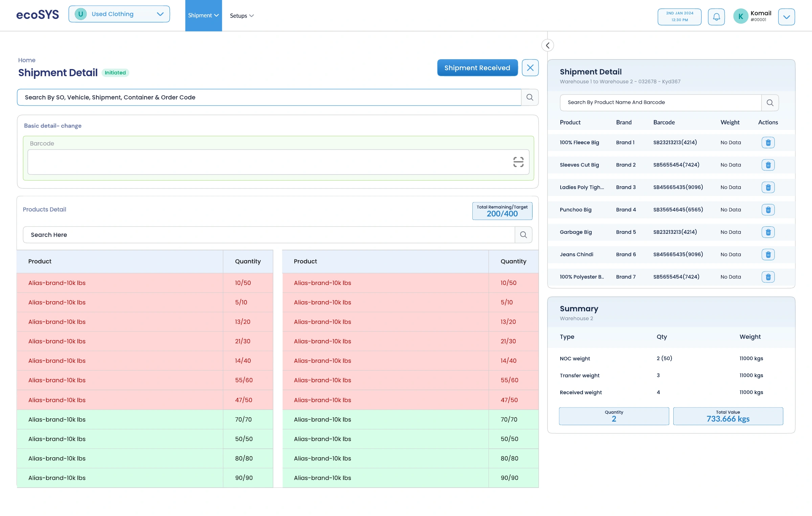812x516 pixels.
Task: Click Warehouse 1 to Warehouse 2 subtitle
Action: tap(620, 82)
